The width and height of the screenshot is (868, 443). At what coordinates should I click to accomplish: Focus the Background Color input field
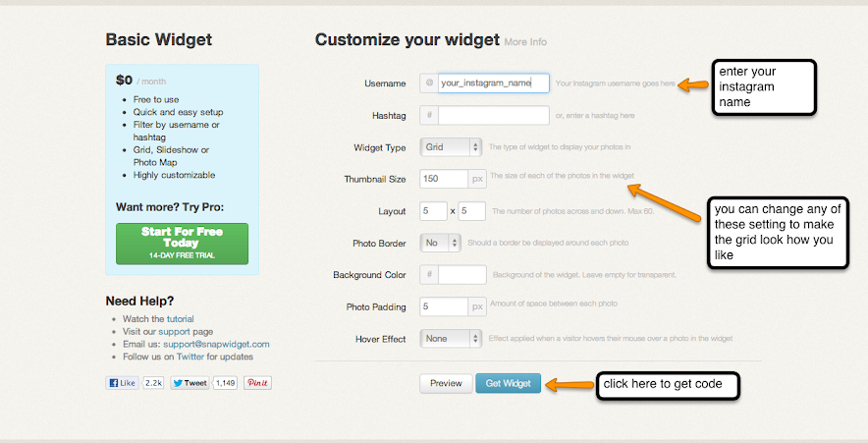click(462, 275)
